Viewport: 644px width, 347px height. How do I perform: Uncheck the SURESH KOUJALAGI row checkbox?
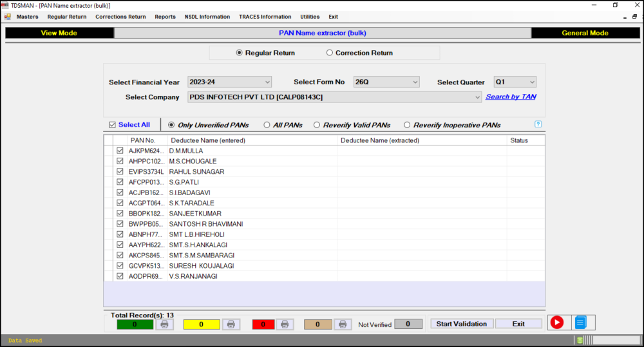tap(120, 266)
